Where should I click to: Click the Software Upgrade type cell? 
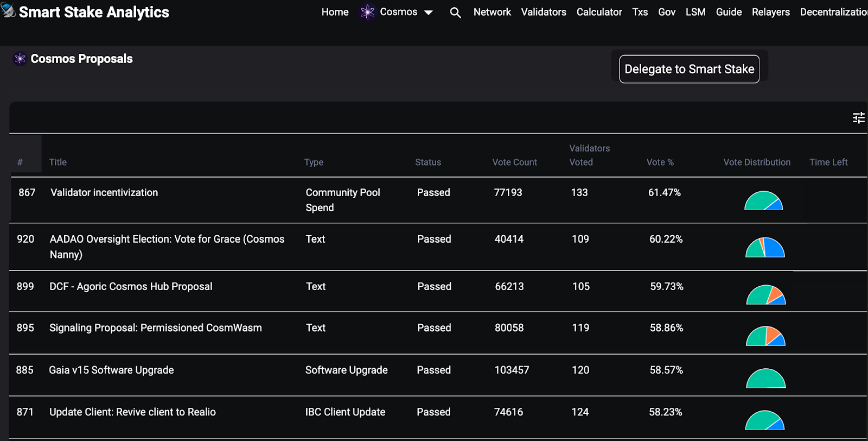click(x=347, y=370)
